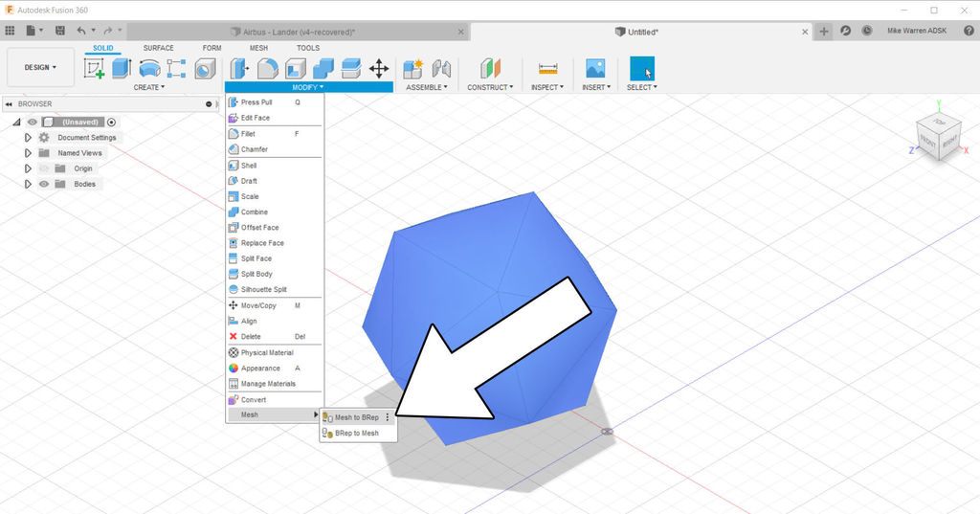Click the TOP face of the ViewCube

(x=939, y=122)
